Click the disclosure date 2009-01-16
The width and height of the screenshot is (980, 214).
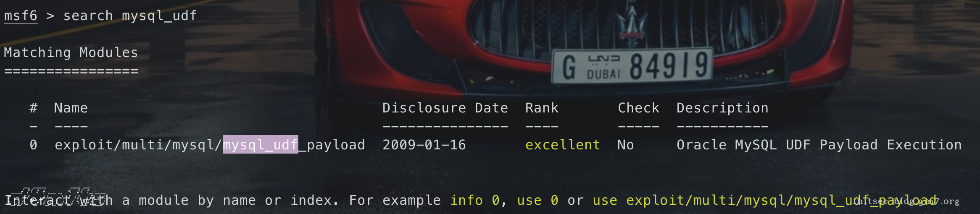[424, 145]
